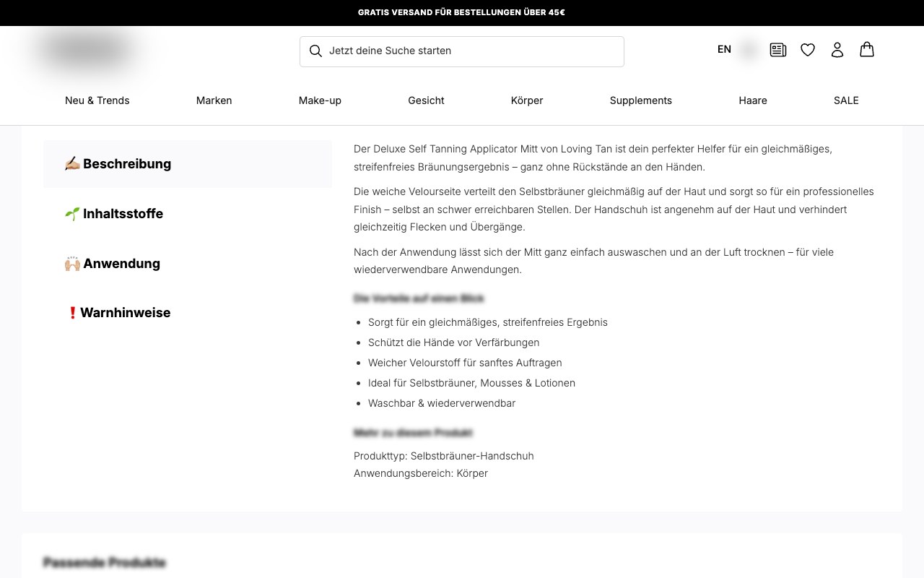
Task: Click the bullet 'Ideal für Selbstbräuner, Mousses & Lotionen'
Action: point(472,383)
